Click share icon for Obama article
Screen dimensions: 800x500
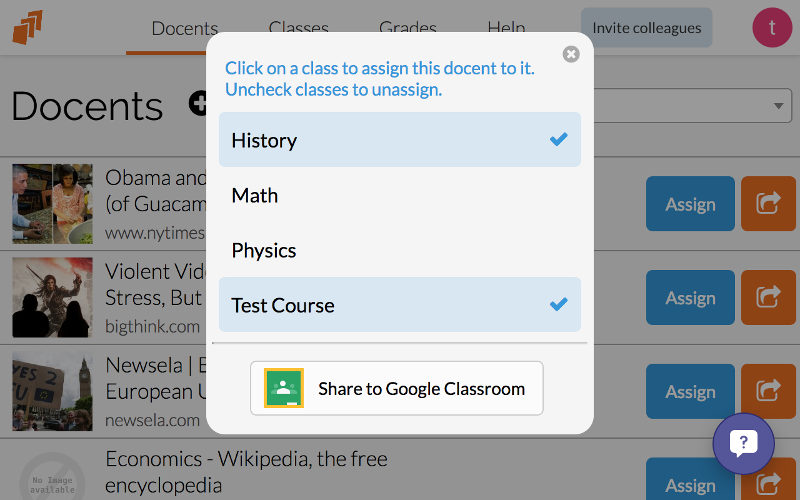768,204
